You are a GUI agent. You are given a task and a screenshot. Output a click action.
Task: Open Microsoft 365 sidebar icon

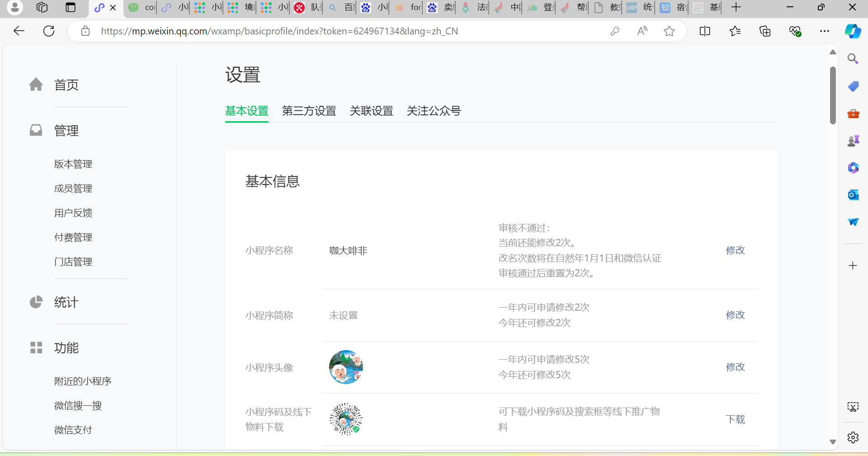[x=853, y=168]
